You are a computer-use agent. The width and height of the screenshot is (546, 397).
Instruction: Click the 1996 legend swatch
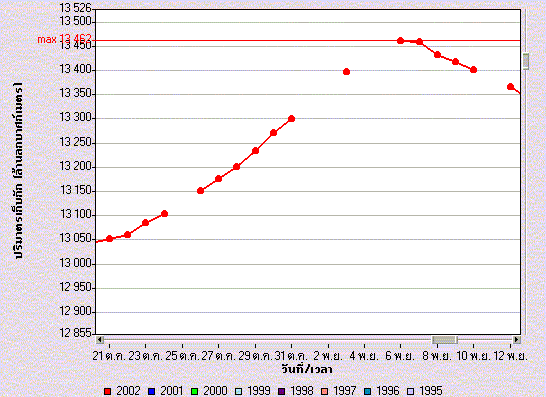point(368,391)
